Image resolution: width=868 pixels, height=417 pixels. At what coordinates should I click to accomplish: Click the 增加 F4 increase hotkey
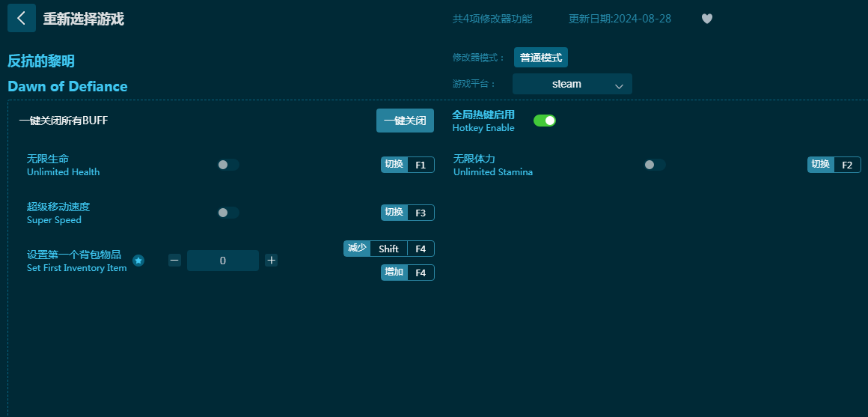tap(420, 273)
